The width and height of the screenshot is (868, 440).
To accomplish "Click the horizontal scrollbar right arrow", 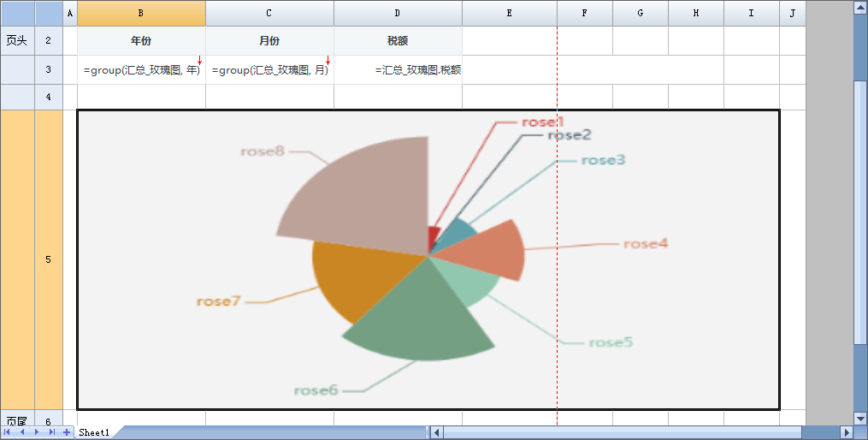I will [847, 432].
